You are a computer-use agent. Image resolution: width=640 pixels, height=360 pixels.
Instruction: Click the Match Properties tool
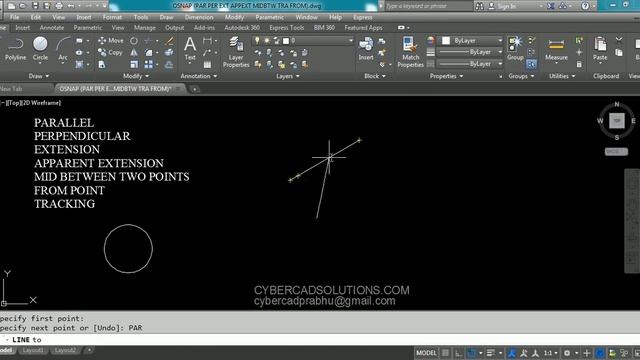[410, 52]
